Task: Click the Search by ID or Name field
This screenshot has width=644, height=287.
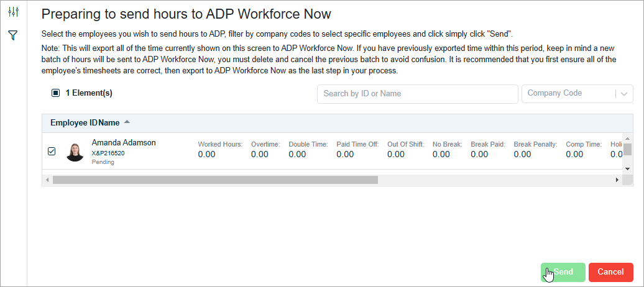Action: pyautogui.click(x=417, y=94)
